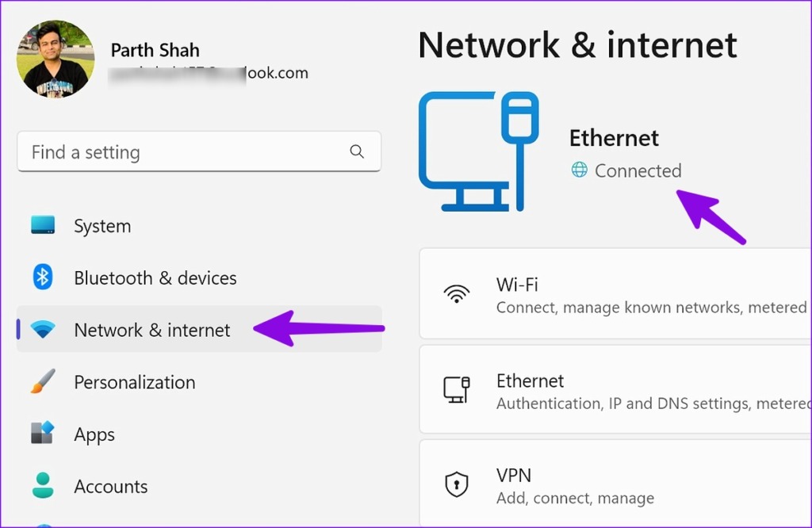This screenshot has height=528, width=812.
Task: Click the Network & internet globe icon
Action: pos(41,330)
